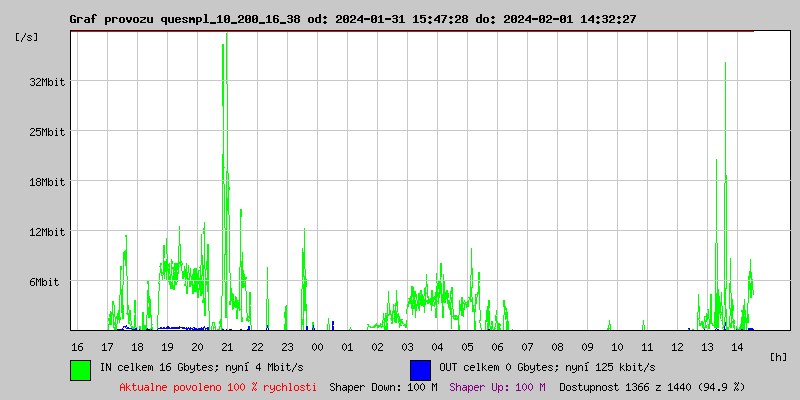Viewport: 800px width, 400px height.
Task: Click hour 21 on the time axis
Action: pos(227,346)
